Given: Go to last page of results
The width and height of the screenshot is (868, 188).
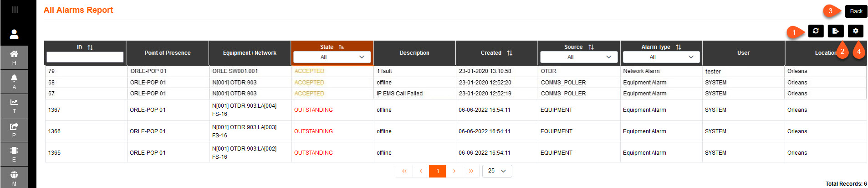Looking at the screenshot, I should tap(471, 171).
